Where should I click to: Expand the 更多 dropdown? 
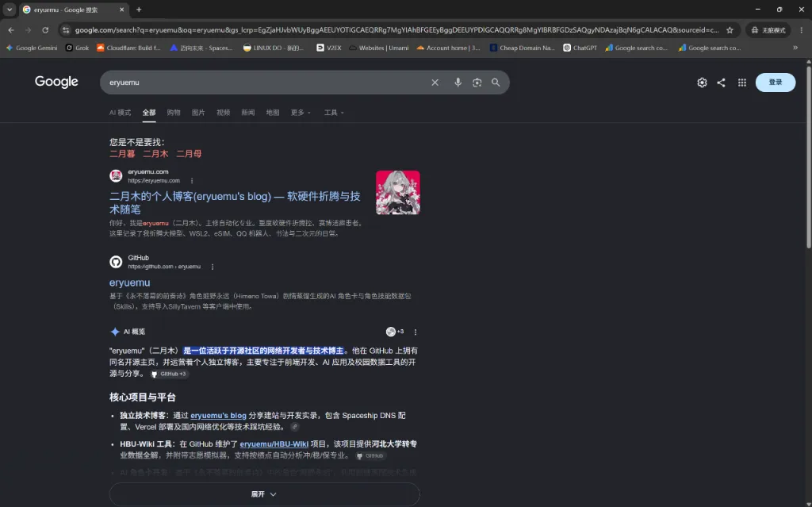[x=301, y=113]
